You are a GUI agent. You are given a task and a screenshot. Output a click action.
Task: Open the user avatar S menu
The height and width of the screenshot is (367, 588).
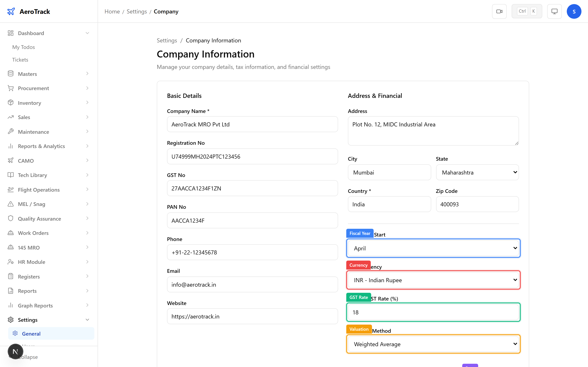[574, 11]
